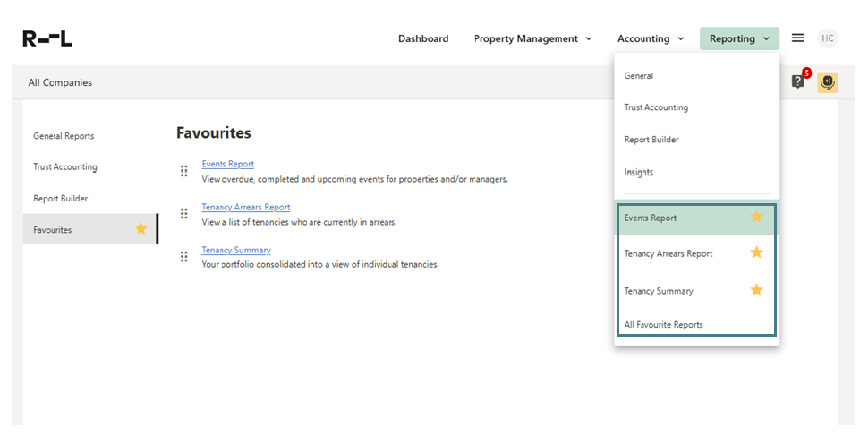Grab the drag handle beside Events Report
Image resolution: width=868 pixels, height=444 pixels.
[183, 170]
